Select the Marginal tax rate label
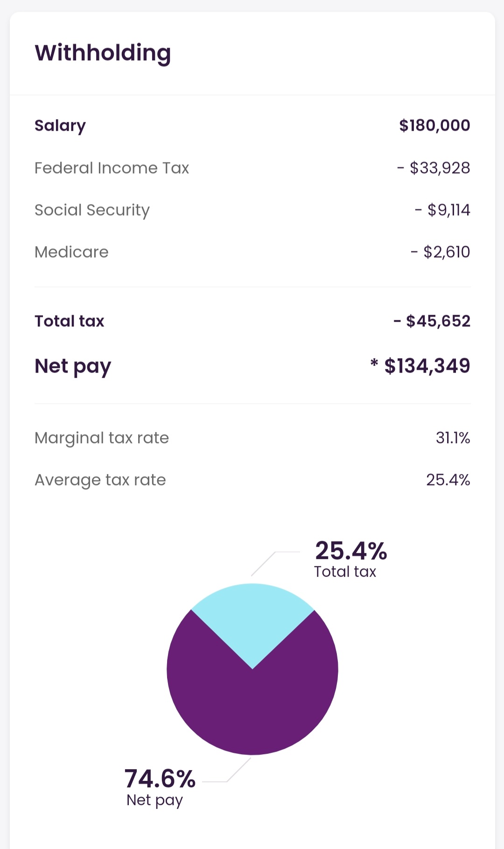504x849 pixels. [x=102, y=438]
